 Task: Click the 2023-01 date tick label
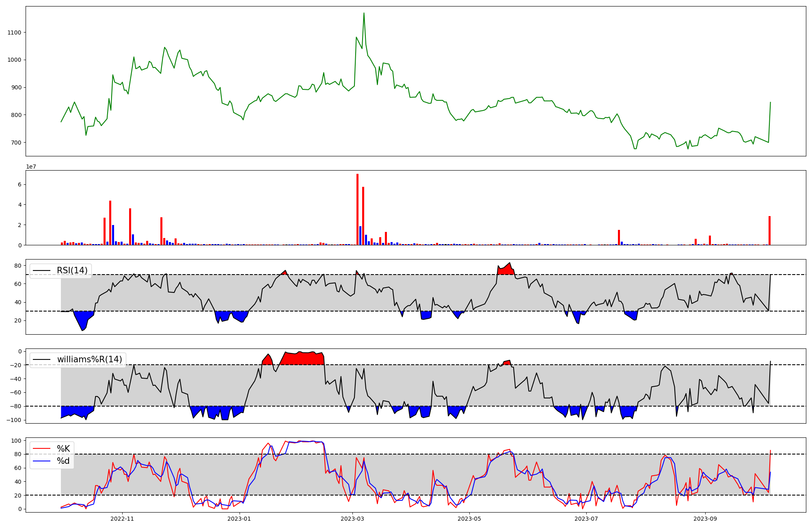[239, 519]
